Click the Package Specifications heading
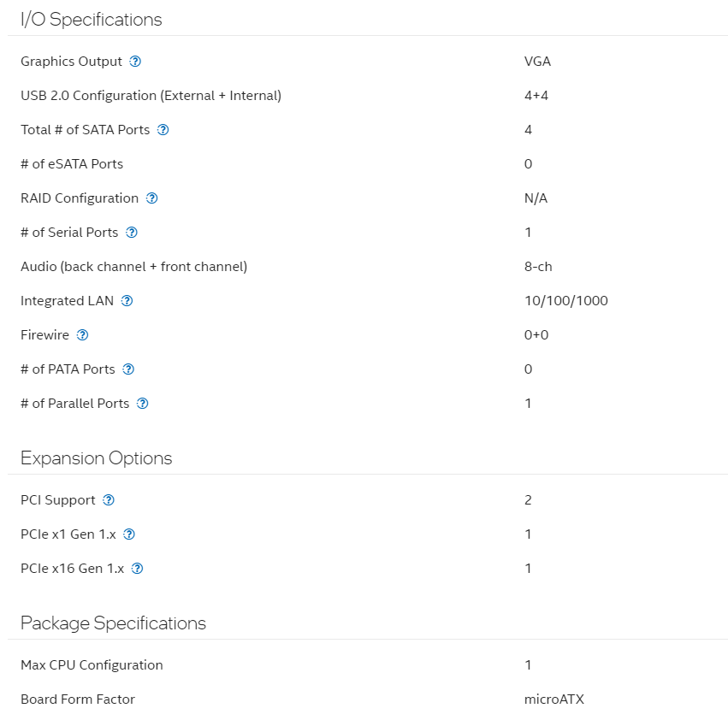 tap(114, 623)
